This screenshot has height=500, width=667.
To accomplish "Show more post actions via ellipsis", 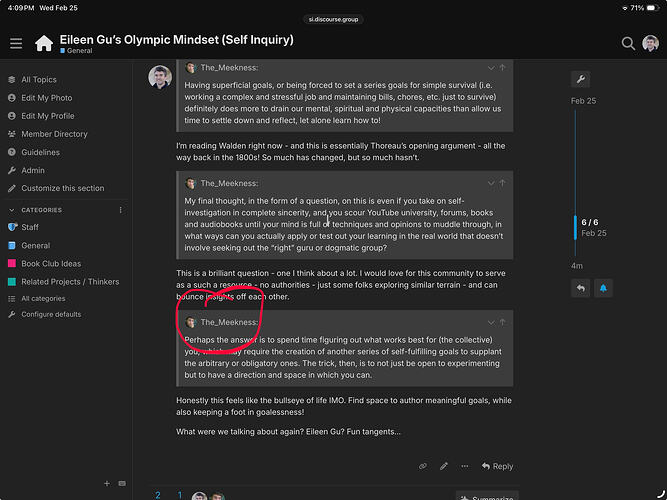I will coord(465,466).
